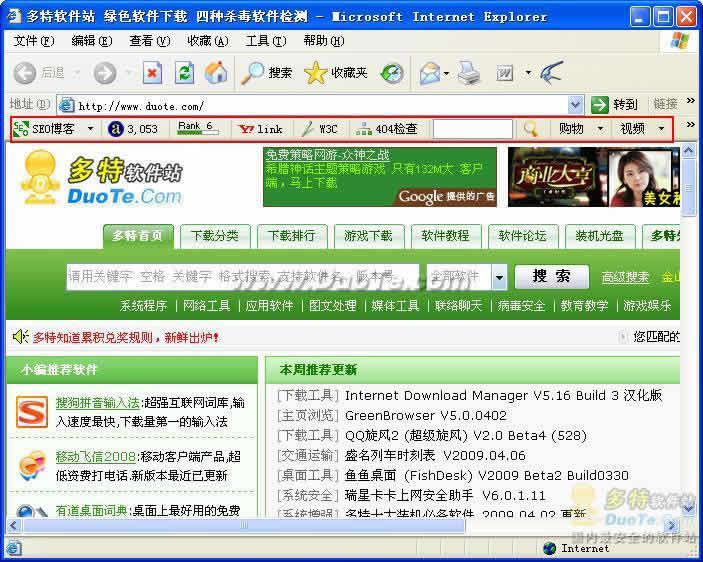Click the Forward navigation arrow icon
This screenshot has height=562, width=703.
coord(105,73)
